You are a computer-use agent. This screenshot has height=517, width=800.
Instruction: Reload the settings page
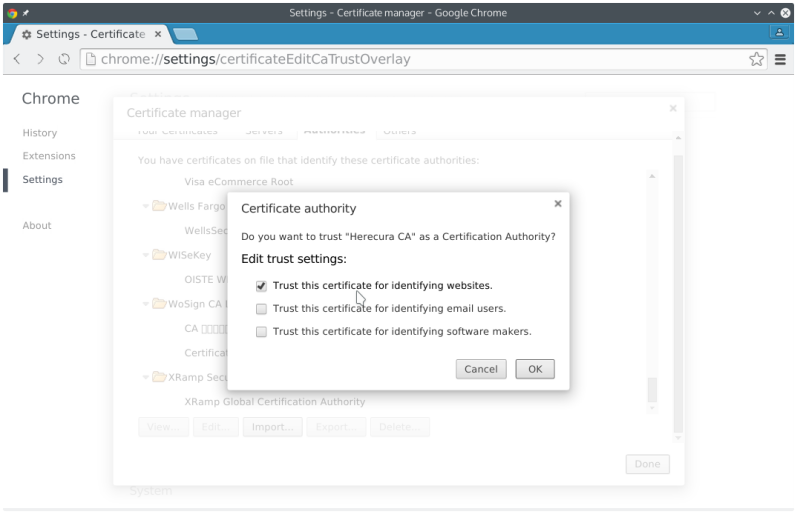coord(64,59)
